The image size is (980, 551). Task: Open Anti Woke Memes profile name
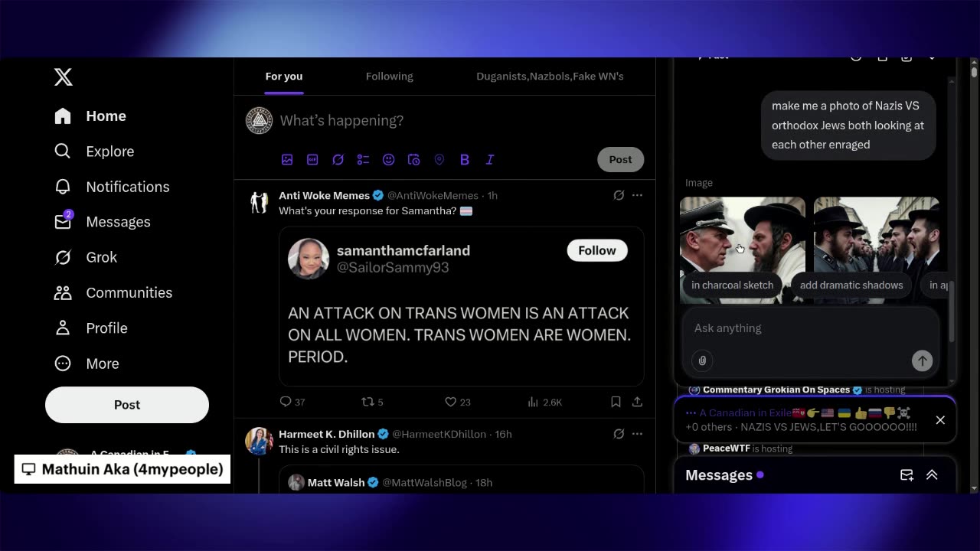click(324, 195)
